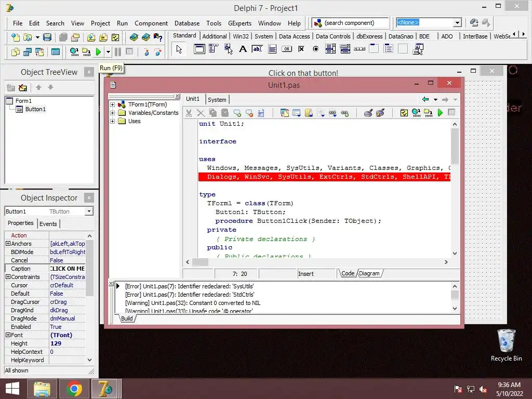Open back-navigation history dropdown in editor
The height and width of the screenshot is (399, 532).
(436, 99)
